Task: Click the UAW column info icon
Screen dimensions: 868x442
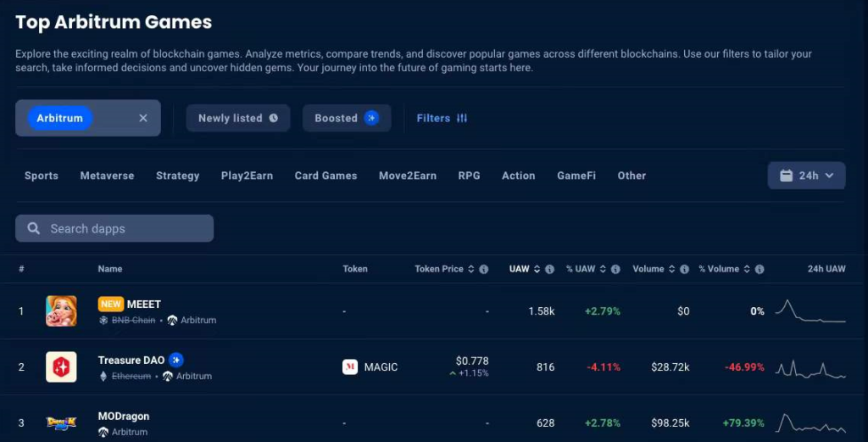Action: 549,269
